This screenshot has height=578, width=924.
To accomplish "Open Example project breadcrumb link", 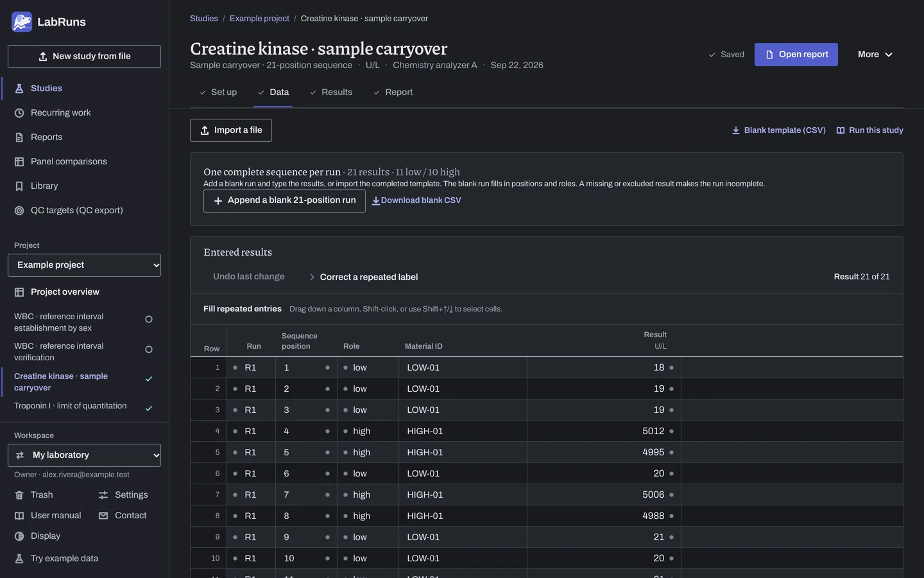I will point(259,19).
